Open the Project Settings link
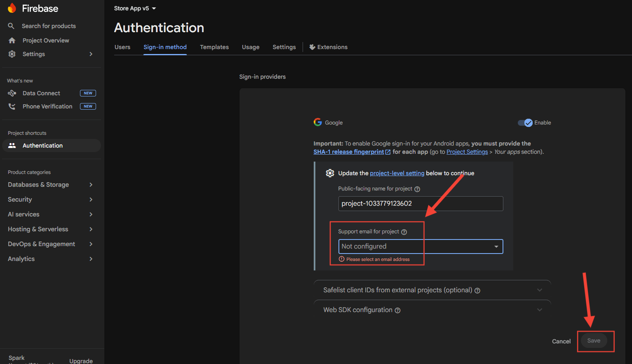This screenshot has width=632, height=364. click(x=467, y=152)
